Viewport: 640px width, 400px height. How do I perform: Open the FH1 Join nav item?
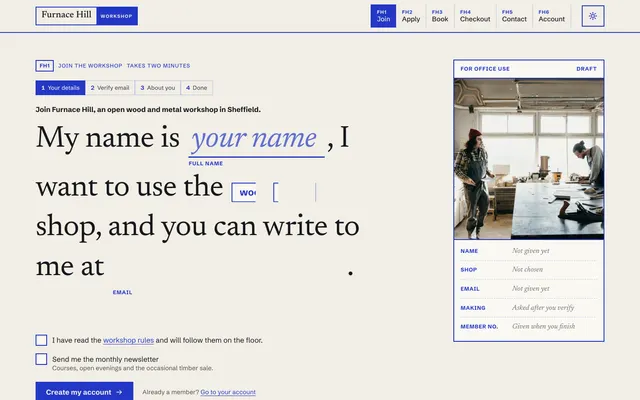point(383,16)
